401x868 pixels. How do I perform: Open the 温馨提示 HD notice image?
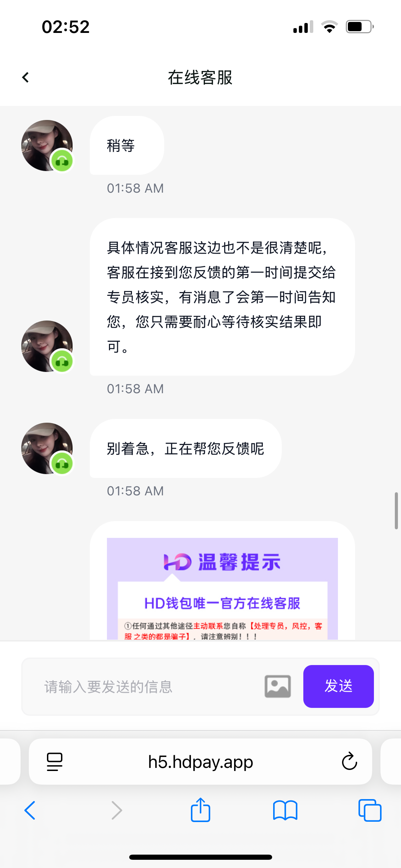pos(222,588)
